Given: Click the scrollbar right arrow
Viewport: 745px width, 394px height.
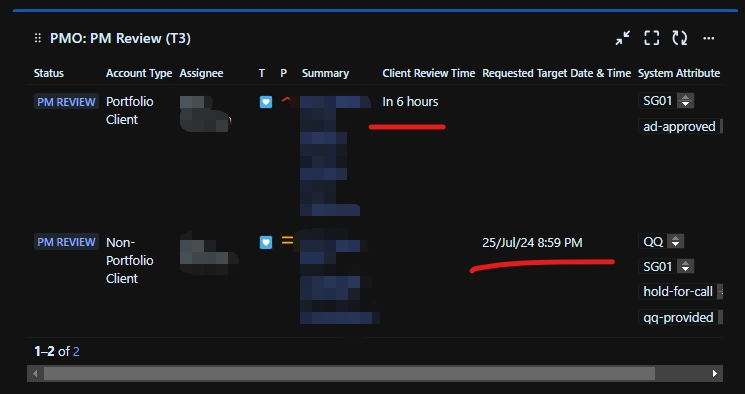Looking at the screenshot, I should [x=715, y=374].
